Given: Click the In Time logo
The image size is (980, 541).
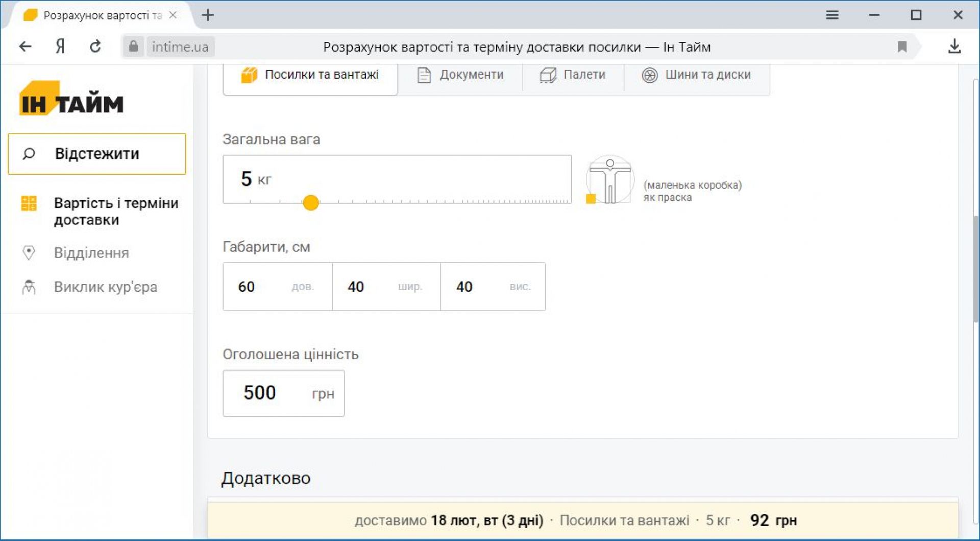Looking at the screenshot, I should click(71, 99).
